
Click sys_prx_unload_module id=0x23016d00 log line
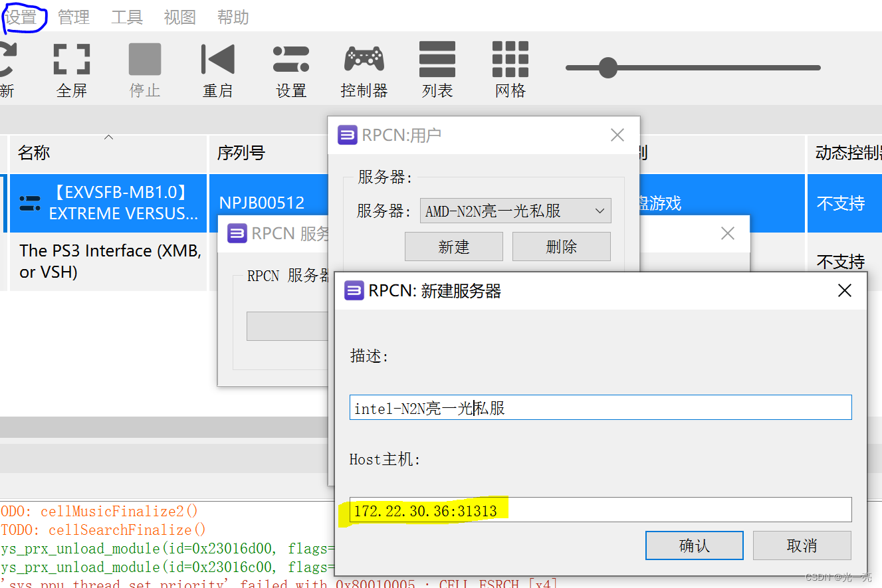[x=167, y=548]
